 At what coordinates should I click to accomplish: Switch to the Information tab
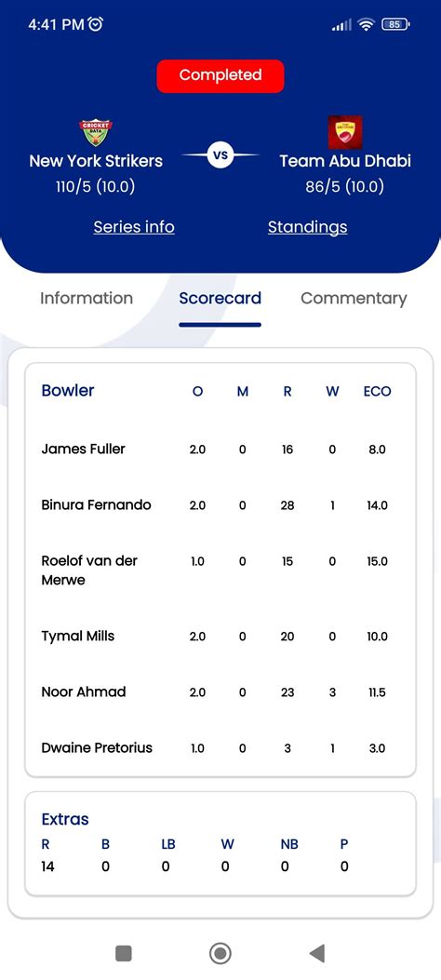(87, 298)
